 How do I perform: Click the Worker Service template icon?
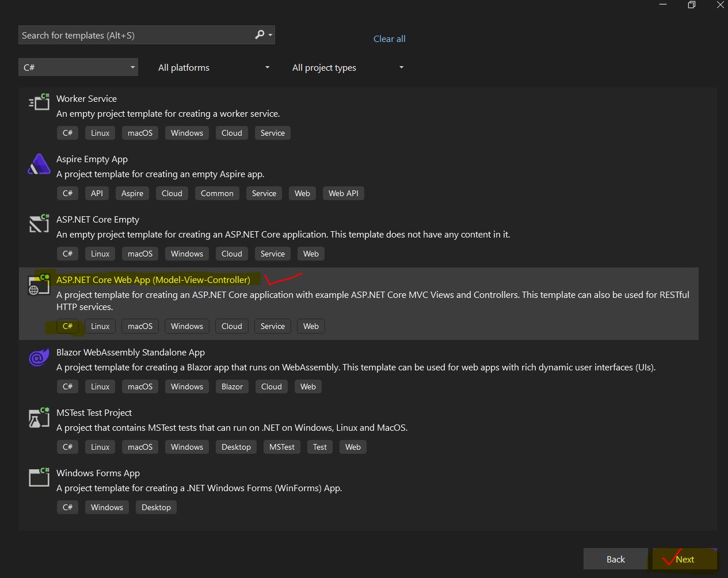click(x=39, y=102)
